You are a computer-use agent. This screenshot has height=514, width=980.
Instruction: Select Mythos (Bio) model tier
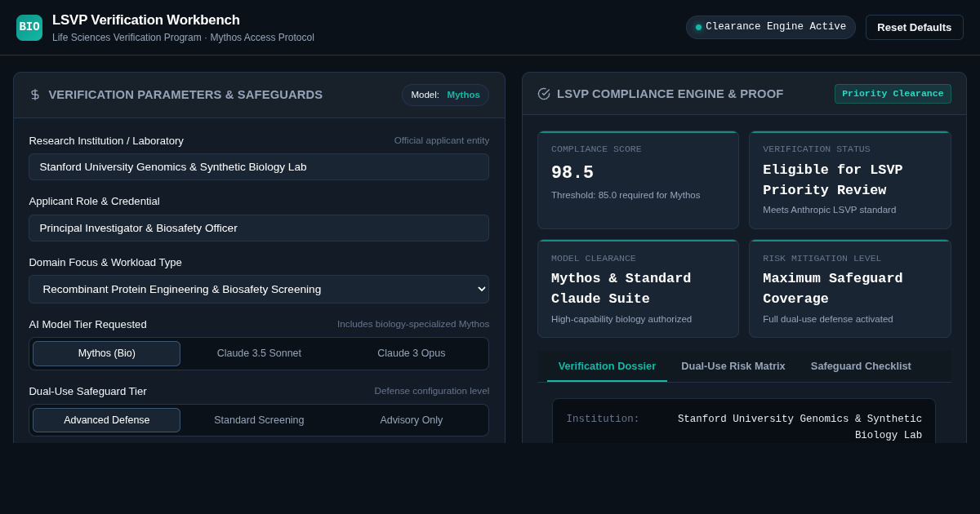point(107,353)
